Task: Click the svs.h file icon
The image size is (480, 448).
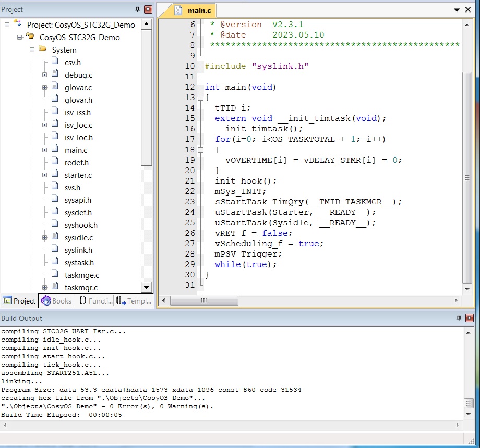Action: (x=55, y=186)
